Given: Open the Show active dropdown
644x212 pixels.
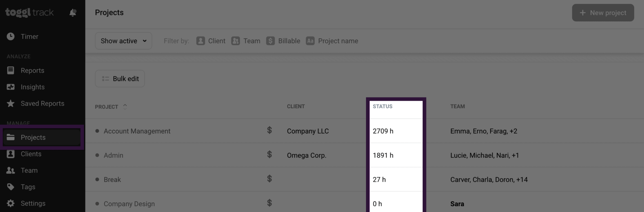Looking at the screenshot, I should click(x=123, y=41).
